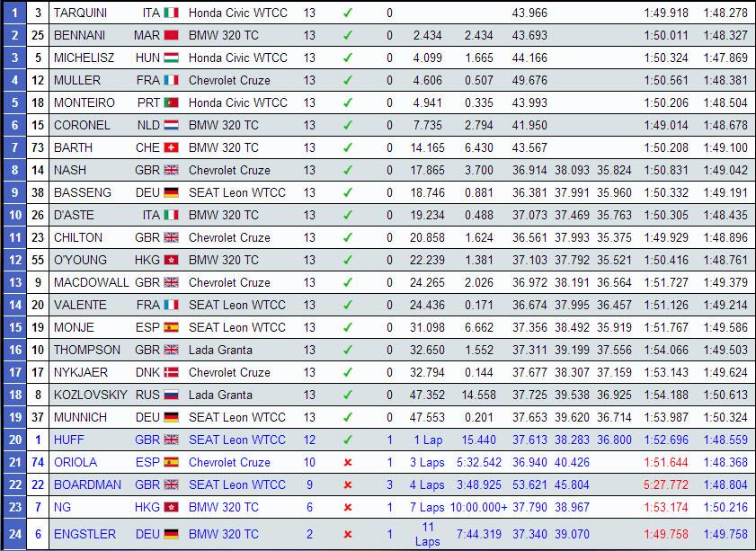Screen dimensions: 756x551
Task: Click driver name MACDOWALL
Action: [x=91, y=282]
